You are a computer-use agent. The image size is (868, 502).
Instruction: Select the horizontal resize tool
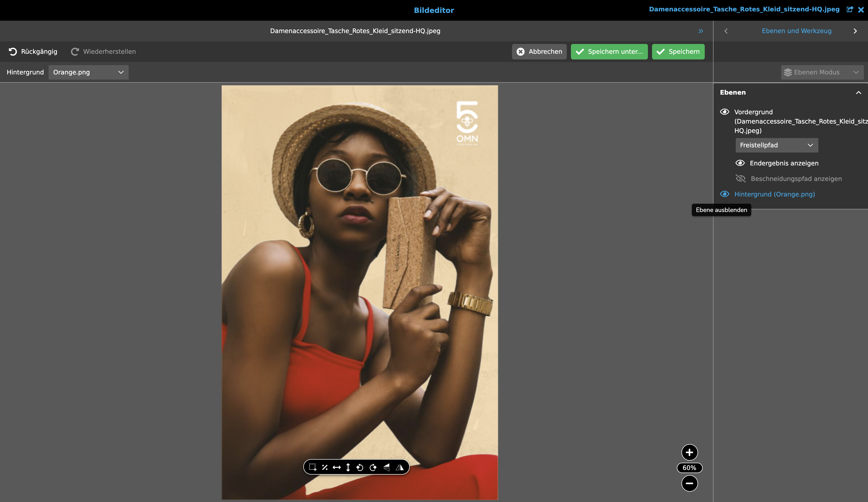pyautogui.click(x=337, y=467)
